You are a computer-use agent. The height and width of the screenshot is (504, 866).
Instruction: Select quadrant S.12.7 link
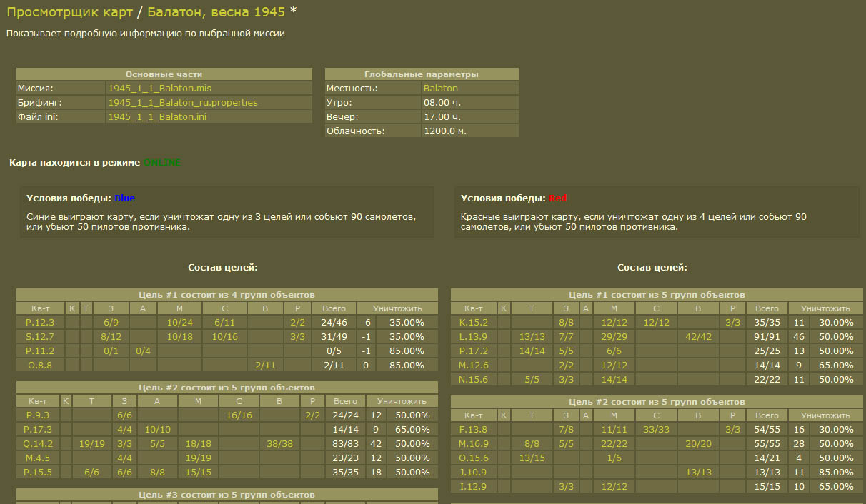(39, 337)
